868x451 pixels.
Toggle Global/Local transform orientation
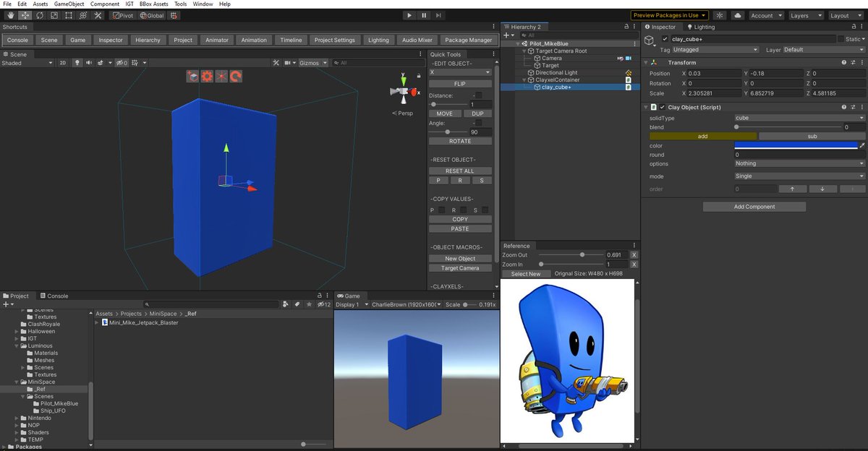click(x=152, y=15)
